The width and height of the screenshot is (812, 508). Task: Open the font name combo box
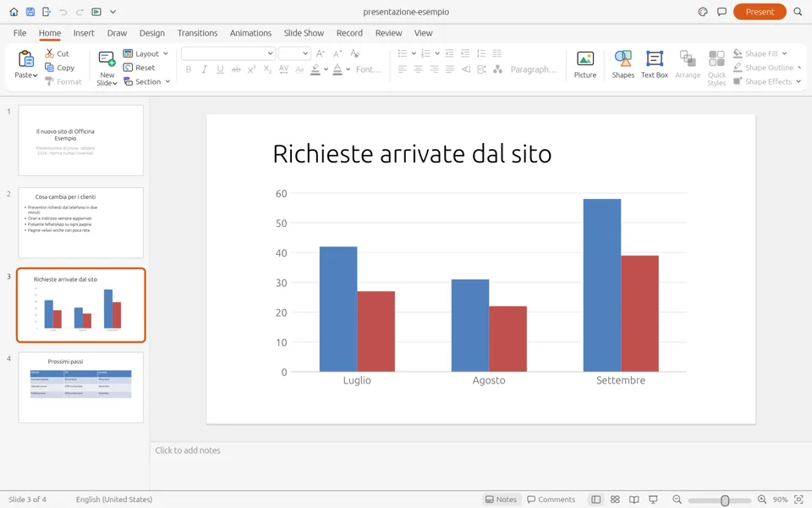228,52
